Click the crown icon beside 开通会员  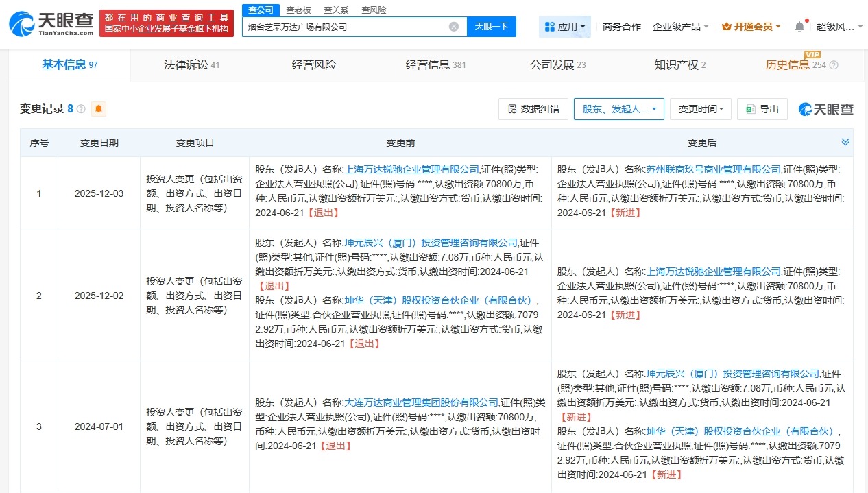point(728,25)
